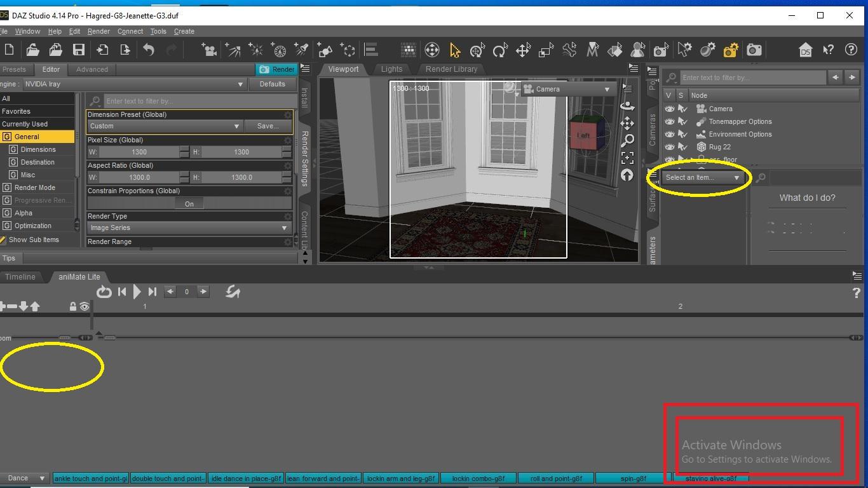Screen dimensions: 868x488
Task: Click the viewport zoom magnifier icon
Action: point(627,140)
